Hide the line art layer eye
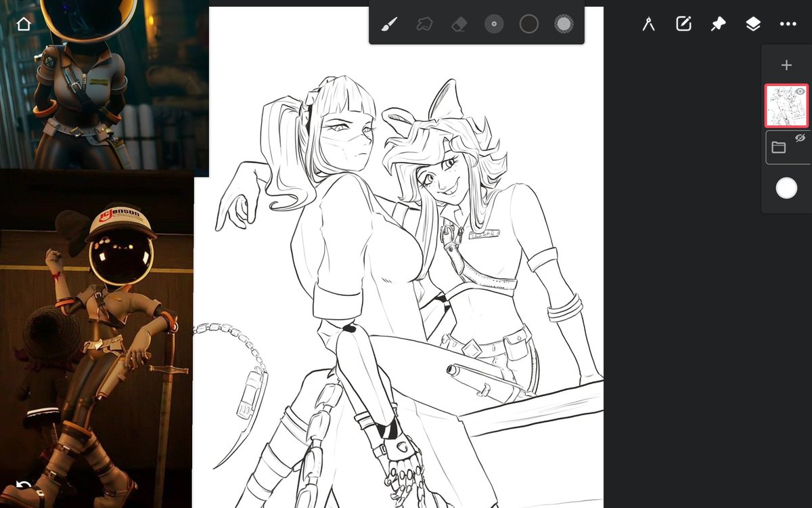This screenshot has width=812, height=508. click(x=800, y=91)
